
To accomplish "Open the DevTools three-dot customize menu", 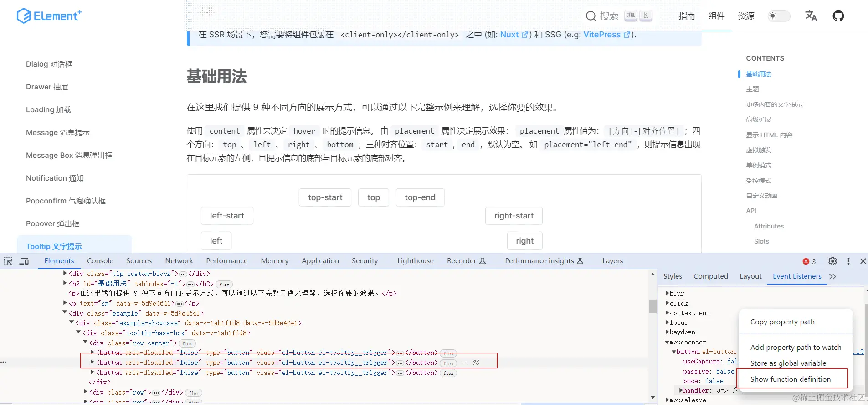I will tap(848, 261).
